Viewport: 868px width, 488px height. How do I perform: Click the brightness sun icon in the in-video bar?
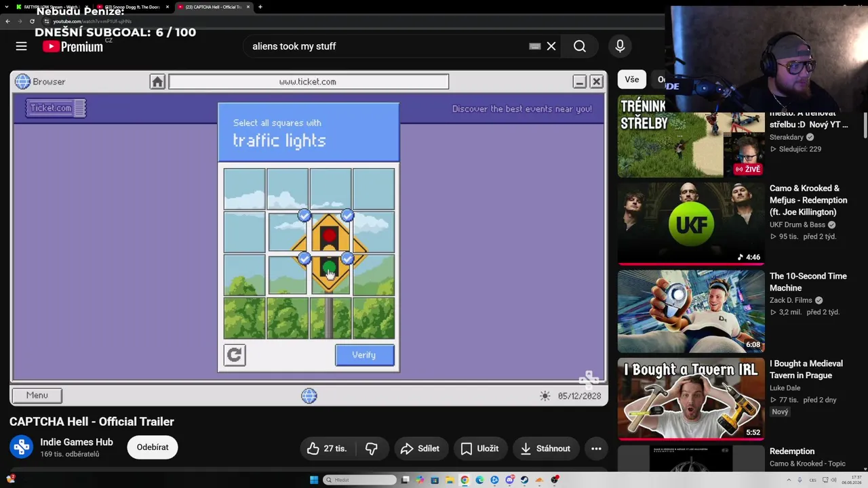coord(545,396)
